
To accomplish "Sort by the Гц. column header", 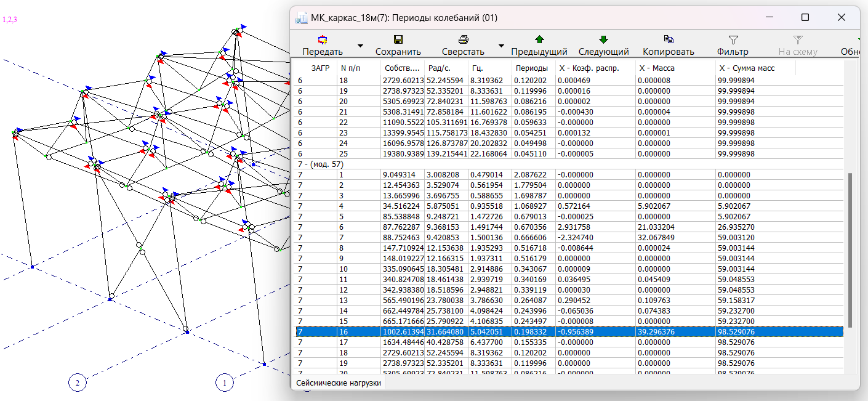I will click(x=477, y=68).
